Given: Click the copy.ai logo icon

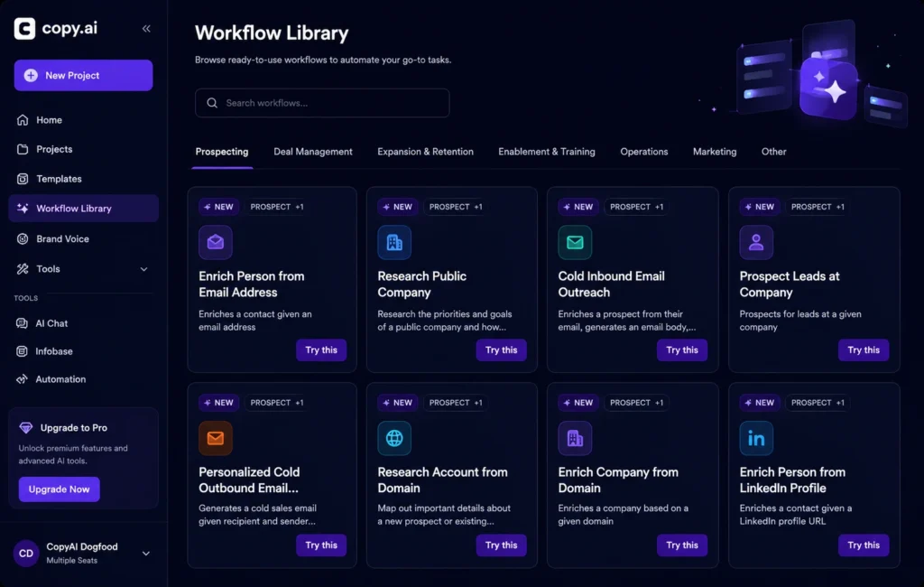Looking at the screenshot, I should 24,28.
